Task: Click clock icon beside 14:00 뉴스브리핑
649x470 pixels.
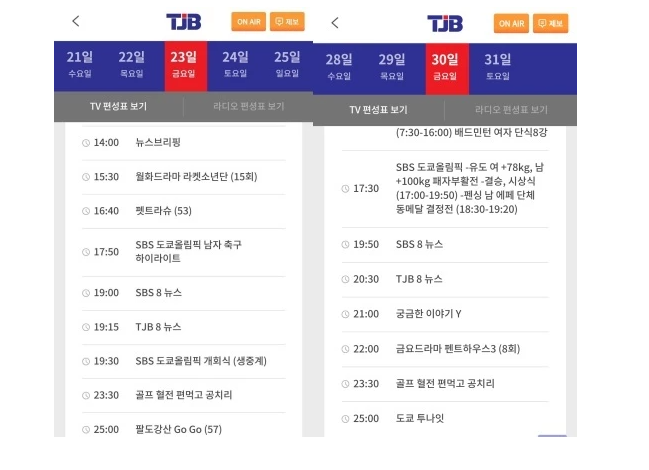Action: (86, 143)
